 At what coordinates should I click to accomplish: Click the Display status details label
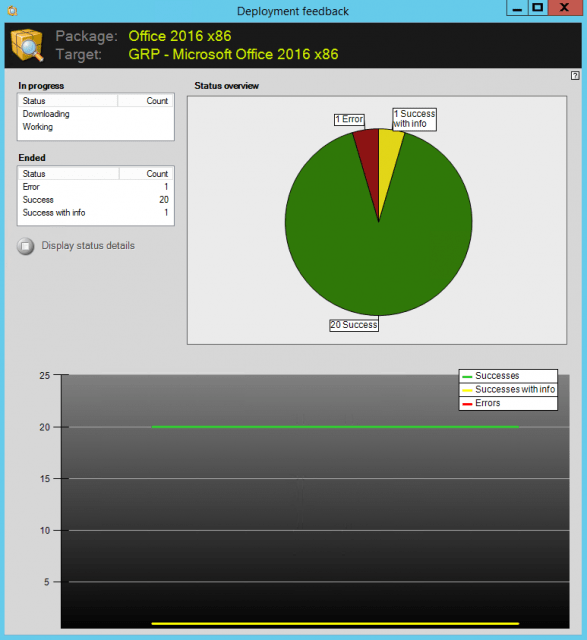(x=88, y=245)
